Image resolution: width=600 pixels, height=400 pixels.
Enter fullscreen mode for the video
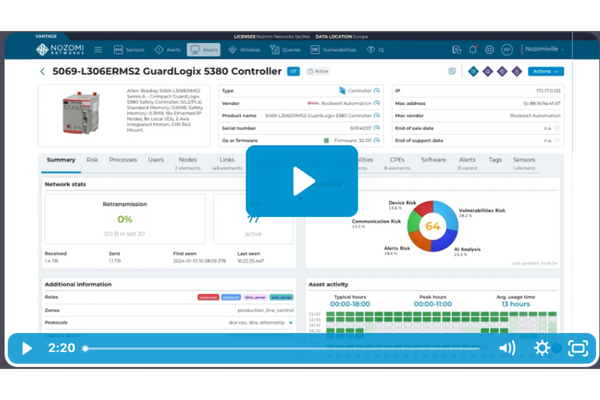click(x=577, y=348)
